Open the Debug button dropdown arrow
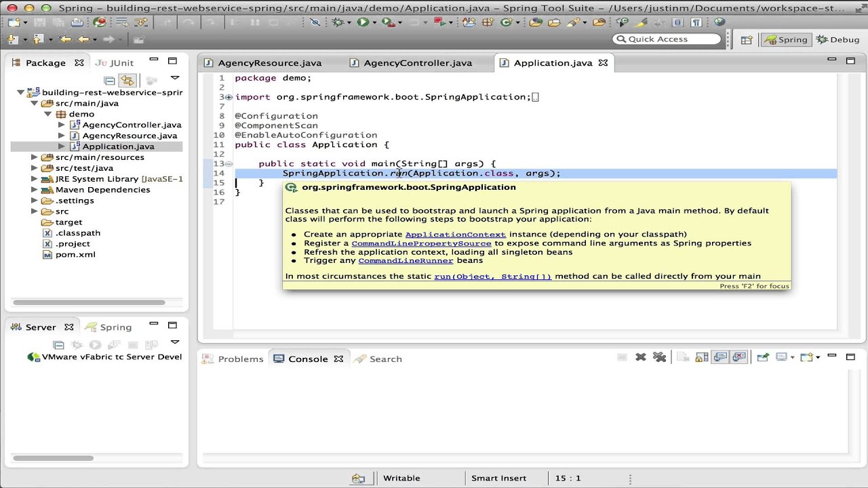 coord(349,23)
